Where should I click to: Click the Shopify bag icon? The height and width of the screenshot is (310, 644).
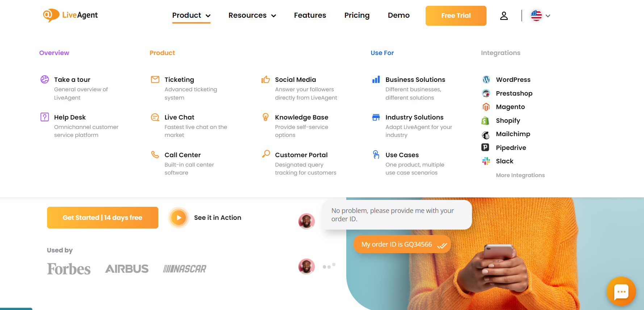[x=485, y=121]
